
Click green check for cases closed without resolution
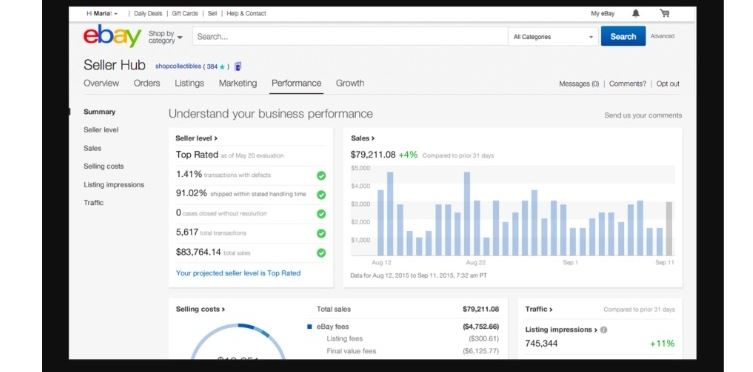(321, 214)
